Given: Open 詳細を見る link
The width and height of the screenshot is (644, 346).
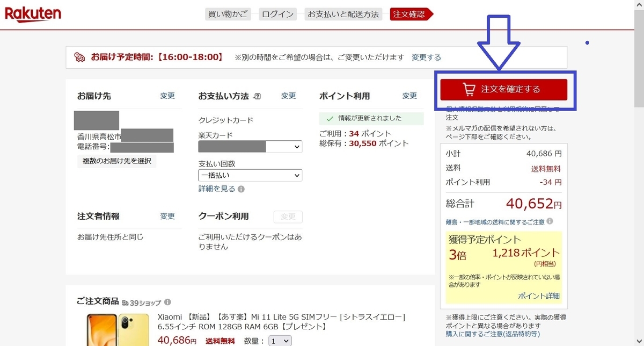Looking at the screenshot, I should pyautogui.click(x=217, y=189).
